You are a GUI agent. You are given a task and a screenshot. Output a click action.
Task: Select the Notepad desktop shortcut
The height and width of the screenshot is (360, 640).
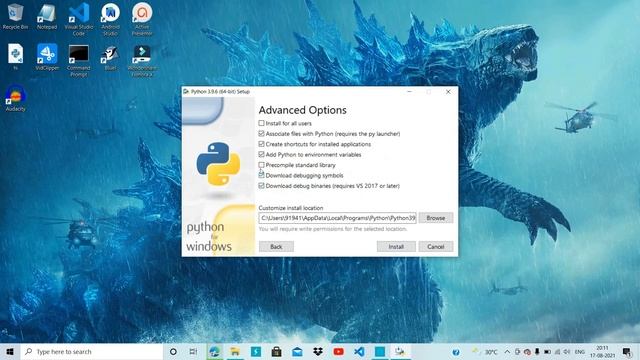47,16
